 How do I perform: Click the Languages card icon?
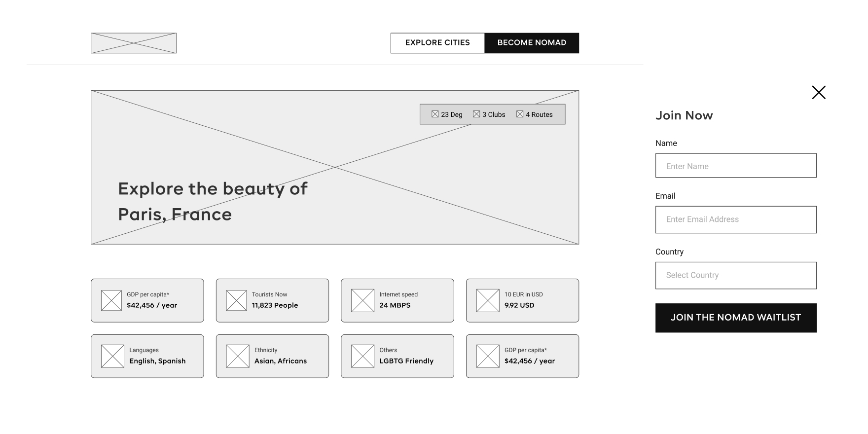click(x=112, y=356)
